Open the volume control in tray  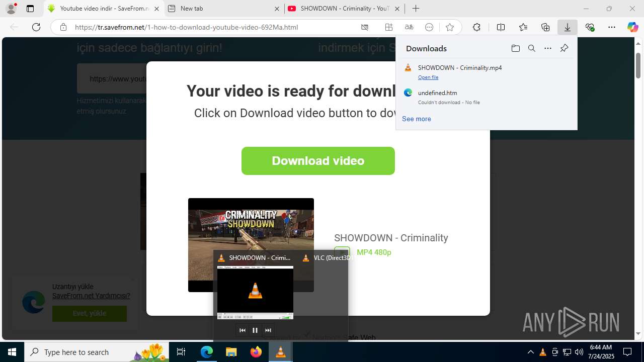pyautogui.click(x=579, y=352)
